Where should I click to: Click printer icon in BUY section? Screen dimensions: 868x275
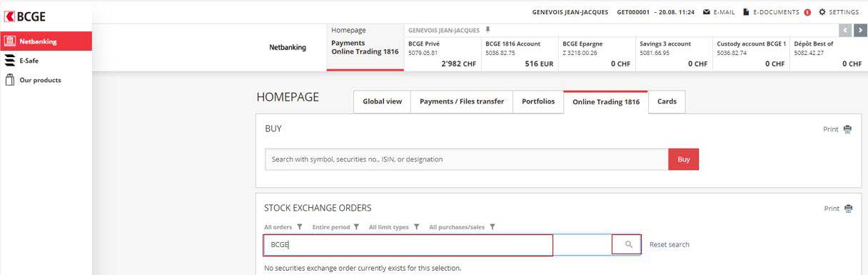coord(847,129)
